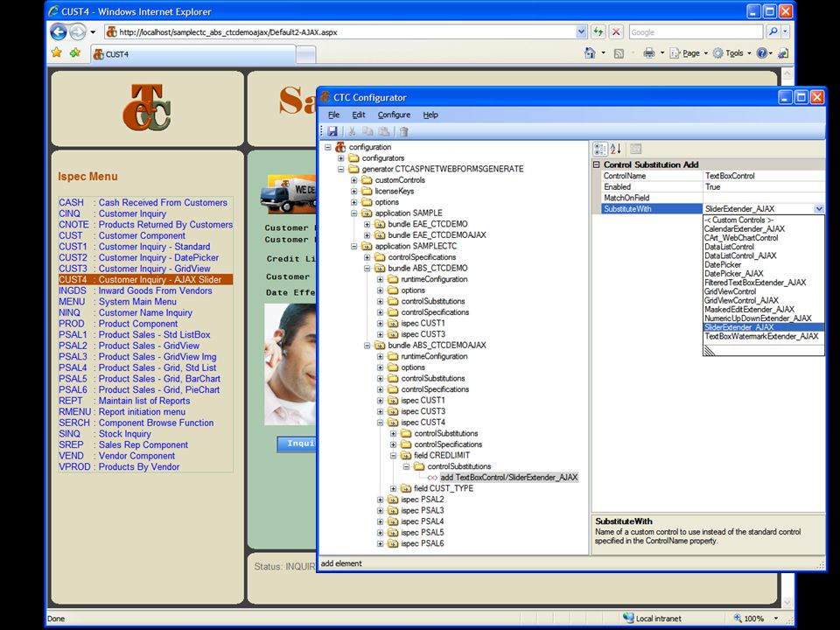Collapse the field CREDLIMIT tree node
The height and width of the screenshot is (630, 840).
tap(393, 455)
